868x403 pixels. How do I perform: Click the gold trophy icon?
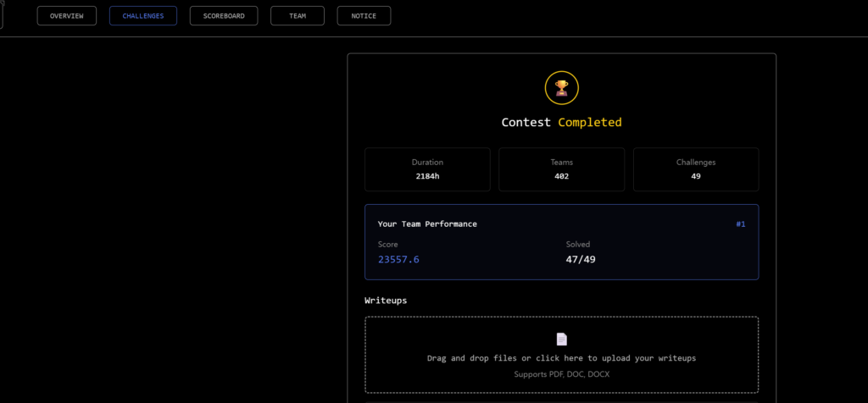click(561, 87)
